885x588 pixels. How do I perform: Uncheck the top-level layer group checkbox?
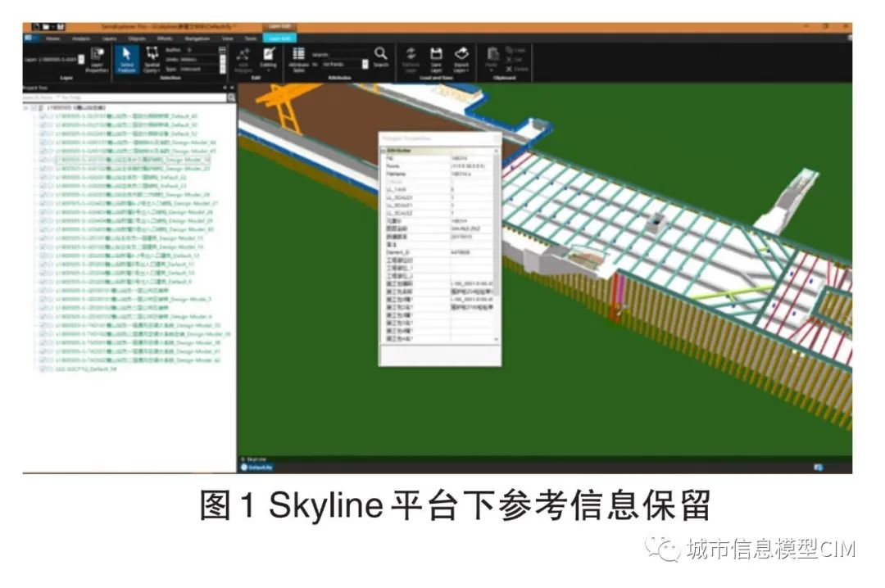[x=34, y=106]
